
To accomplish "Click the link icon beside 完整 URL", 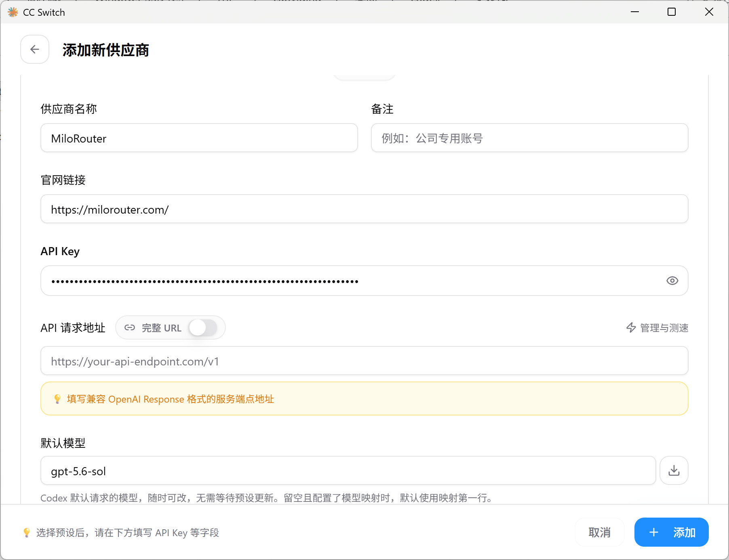I will (x=130, y=327).
